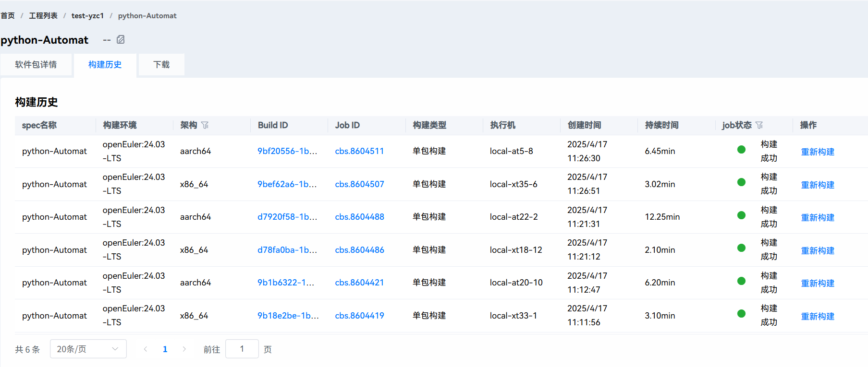Open the 架构 column filter icon
Viewport: 868px width, 367px height.
pos(205,125)
